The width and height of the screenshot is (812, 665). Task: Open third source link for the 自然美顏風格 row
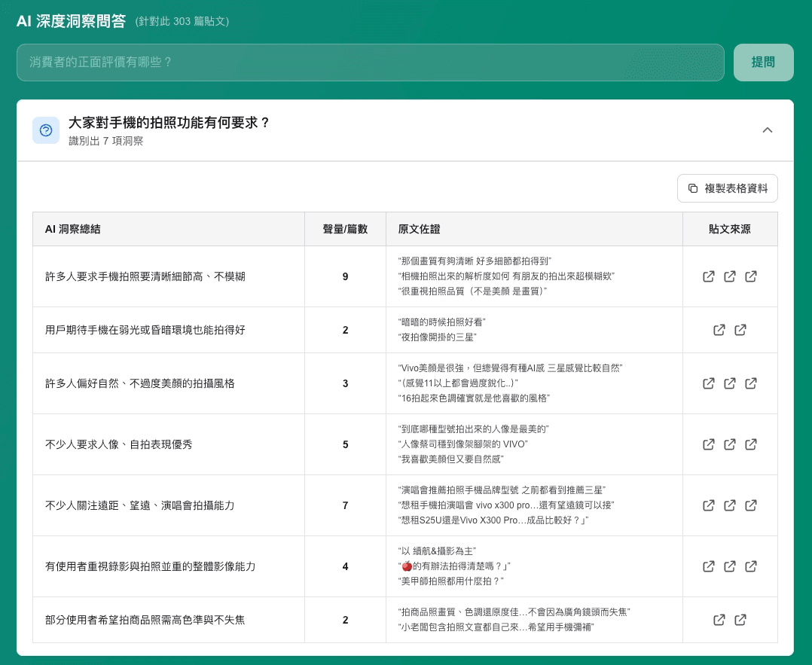[x=751, y=383]
